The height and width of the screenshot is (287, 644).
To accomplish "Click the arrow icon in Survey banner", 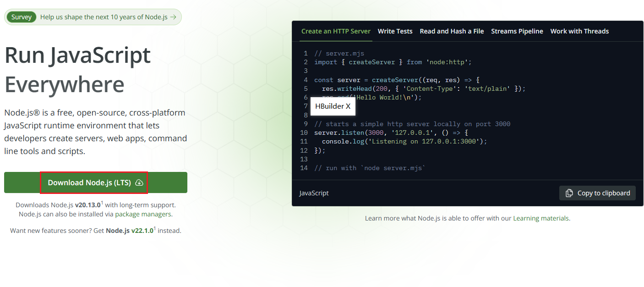I will 173,17.
